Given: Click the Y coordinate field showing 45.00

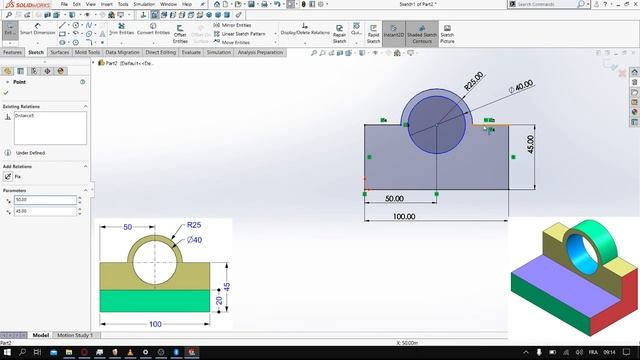Looking at the screenshot, I should click(x=45, y=211).
